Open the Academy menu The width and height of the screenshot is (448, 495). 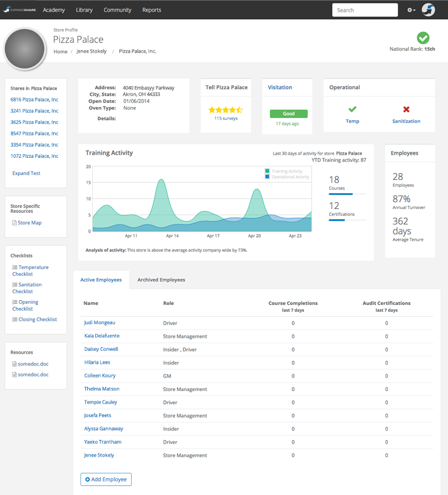(x=54, y=10)
